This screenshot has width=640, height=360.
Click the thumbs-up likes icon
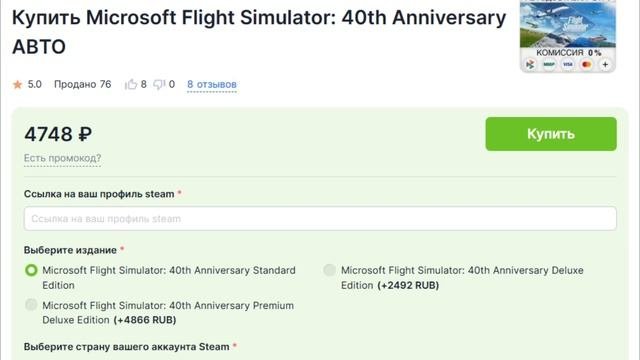[x=131, y=84]
